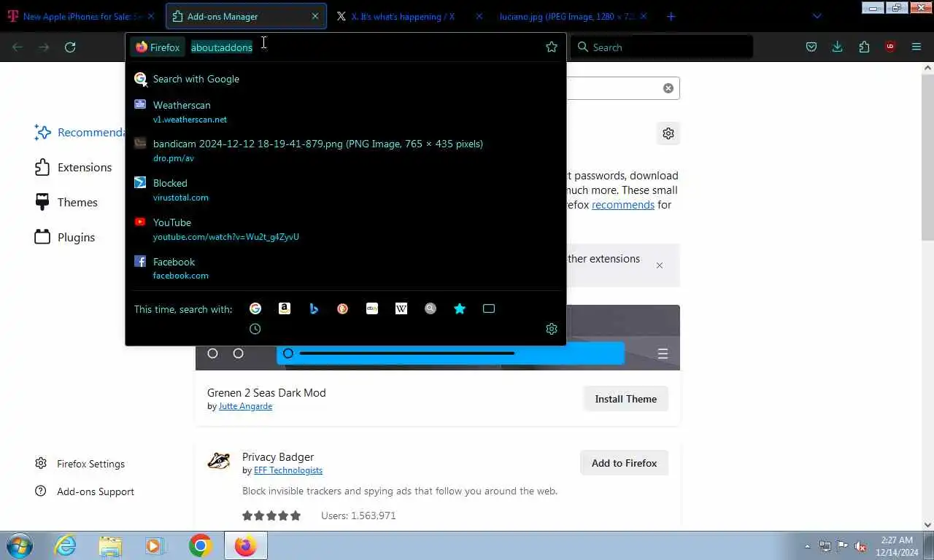
Task: Click Install Theme button
Action: pos(625,399)
